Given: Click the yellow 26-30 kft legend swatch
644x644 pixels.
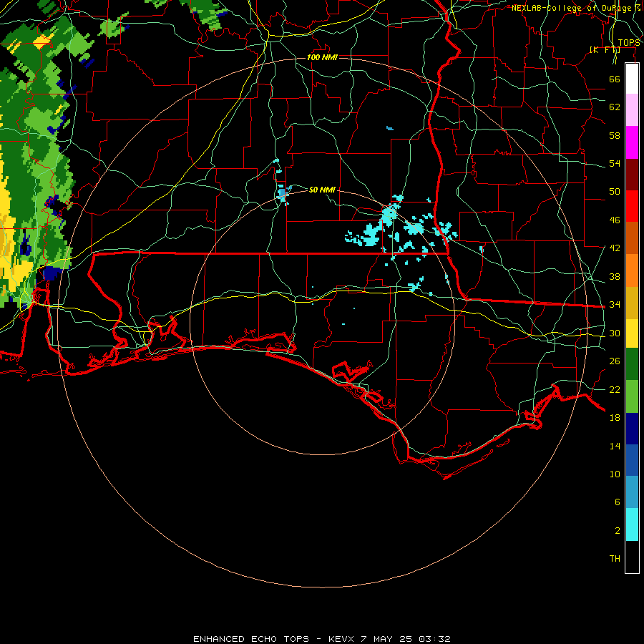Looking at the screenshot, I should [x=632, y=333].
